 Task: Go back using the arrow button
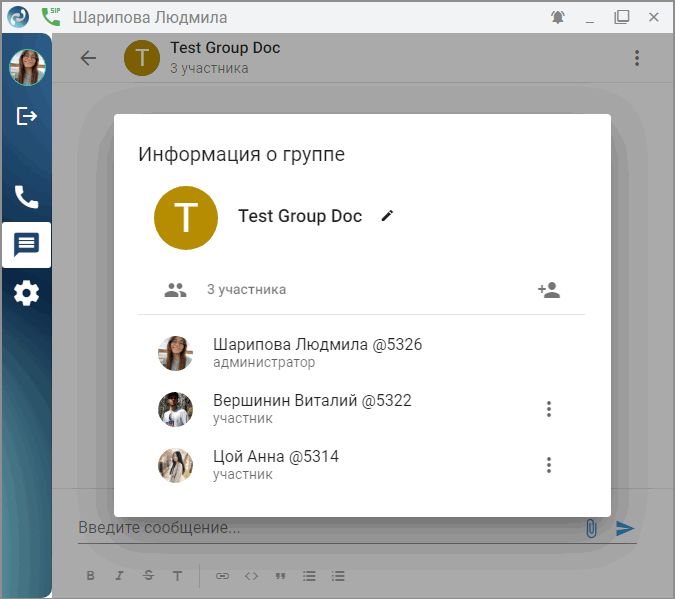click(x=88, y=58)
